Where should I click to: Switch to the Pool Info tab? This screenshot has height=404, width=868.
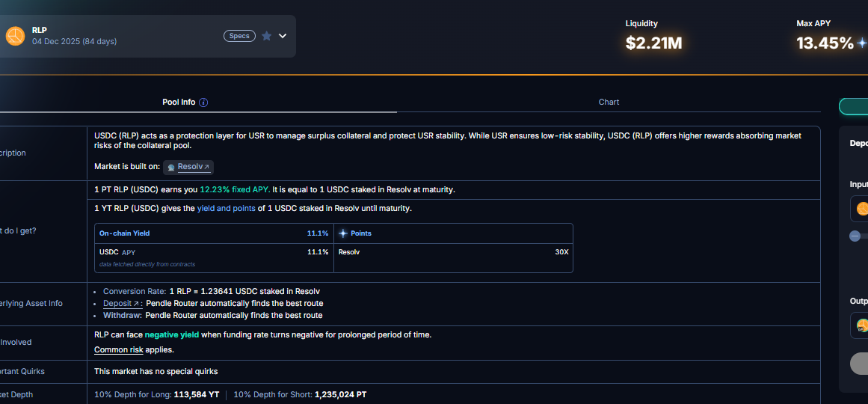tap(178, 102)
